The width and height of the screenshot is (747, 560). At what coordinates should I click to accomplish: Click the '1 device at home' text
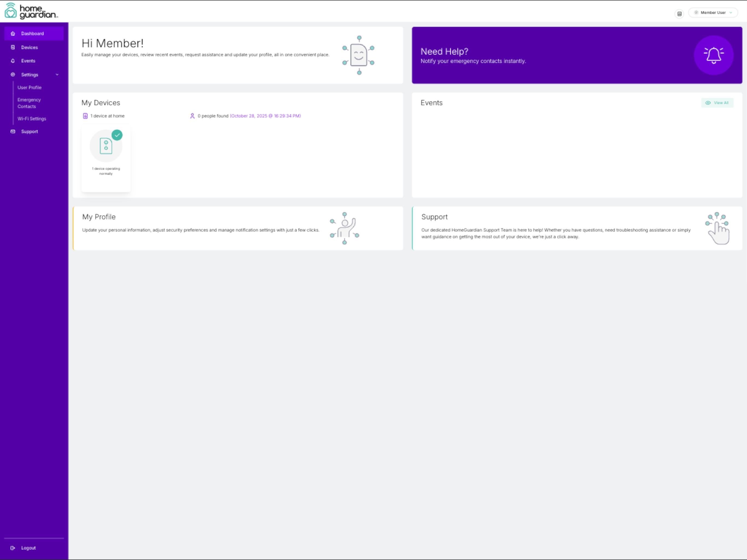[107, 116]
